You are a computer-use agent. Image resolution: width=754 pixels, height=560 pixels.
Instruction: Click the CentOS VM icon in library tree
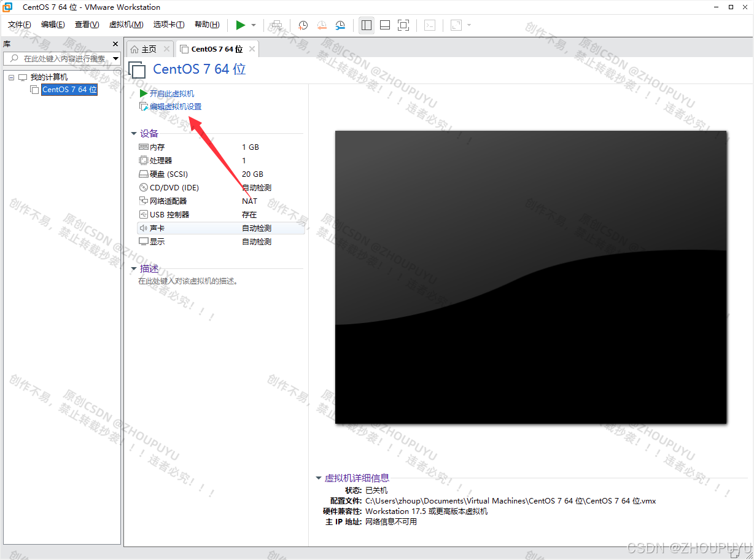click(34, 90)
